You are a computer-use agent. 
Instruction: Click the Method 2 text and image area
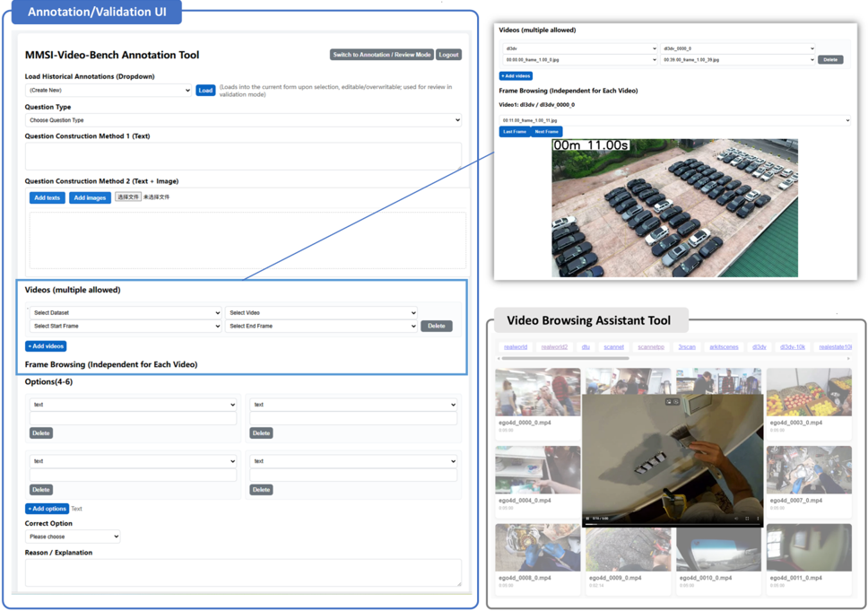(247, 240)
